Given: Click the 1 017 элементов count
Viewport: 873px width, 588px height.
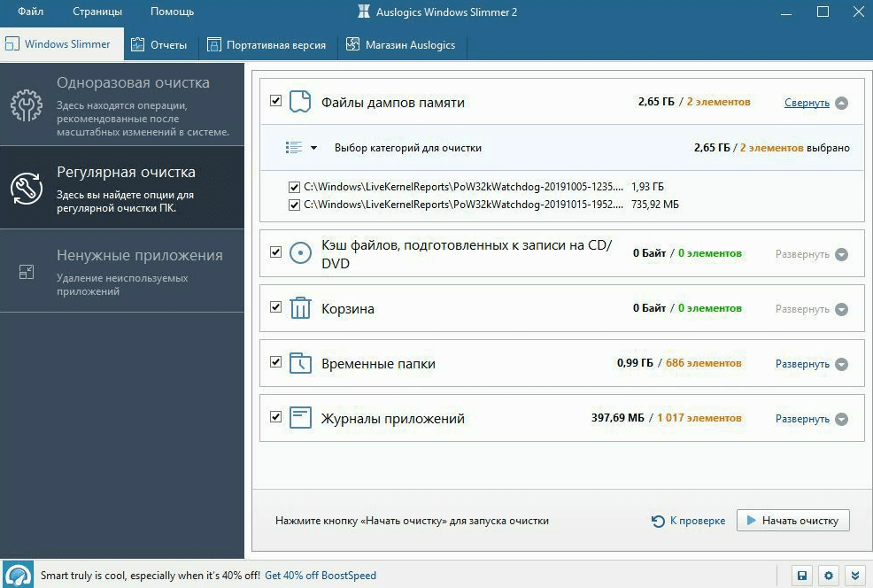Looking at the screenshot, I should tap(699, 418).
